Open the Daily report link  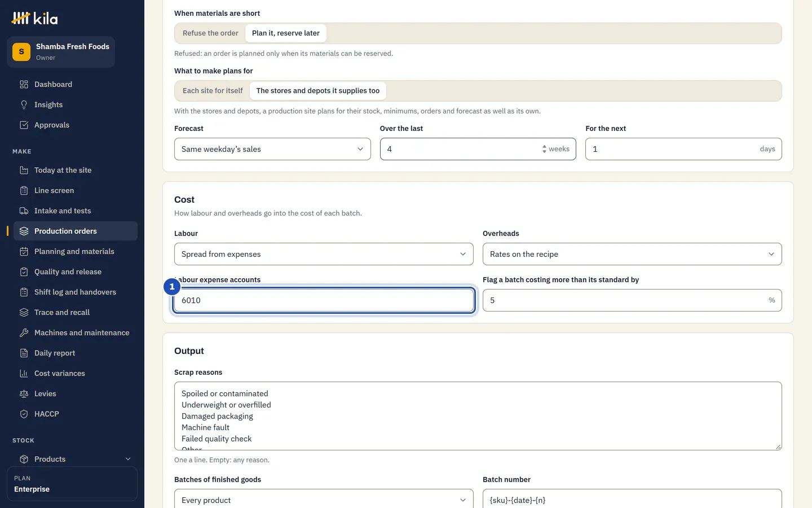click(x=76, y=353)
